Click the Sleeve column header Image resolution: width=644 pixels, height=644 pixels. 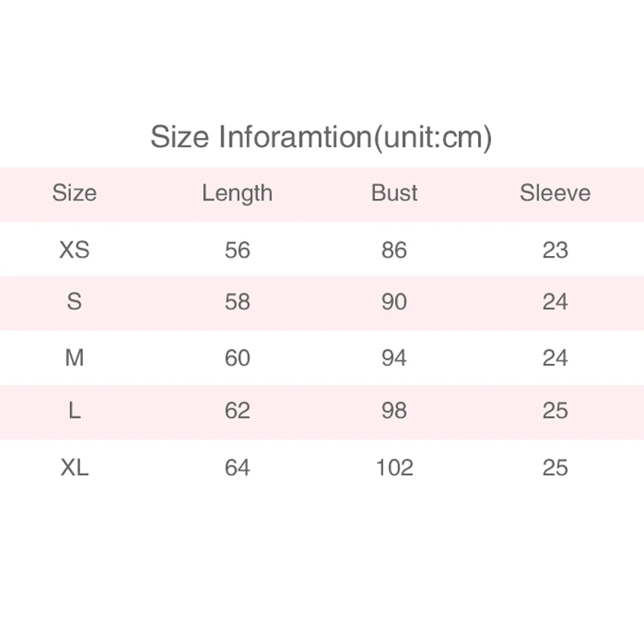click(555, 193)
